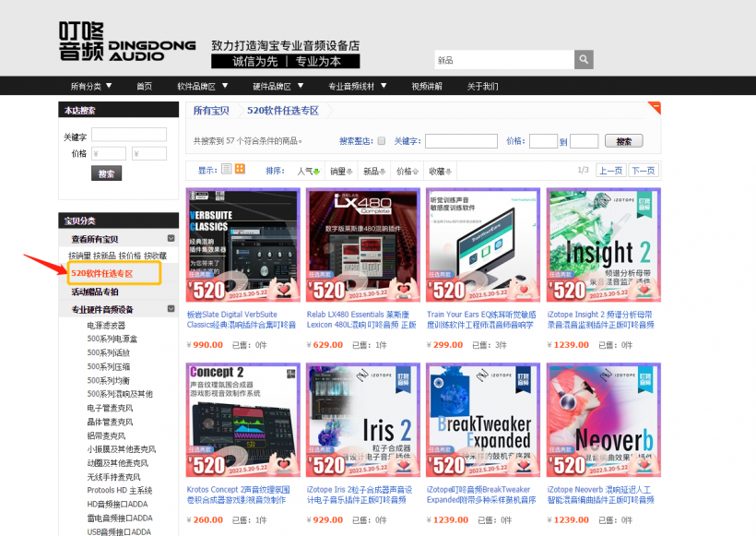The image size is (756, 536).
Task: Open the iZotope Neoverb title link
Action: [x=601, y=494]
